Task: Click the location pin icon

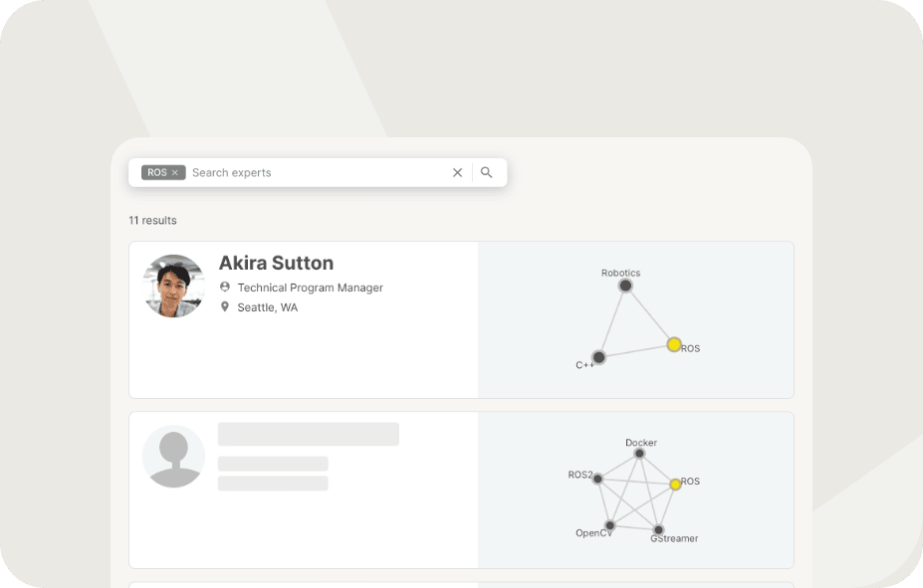Action: point(225,307)
